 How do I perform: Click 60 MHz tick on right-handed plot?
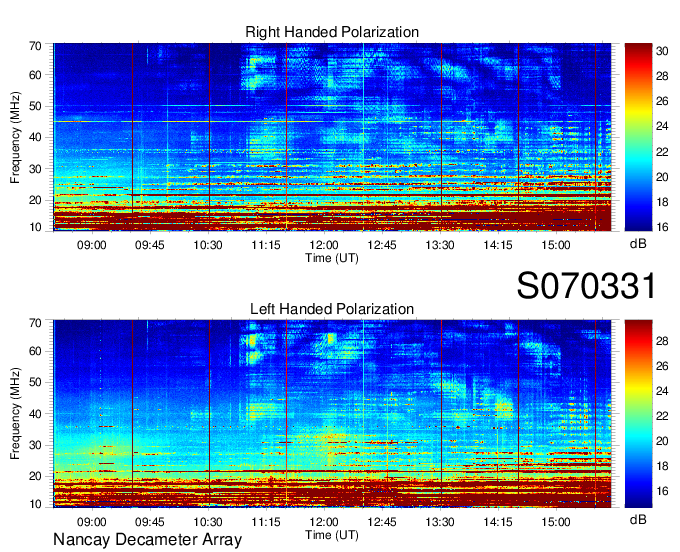pyautogui.click(x=35, y=75)
